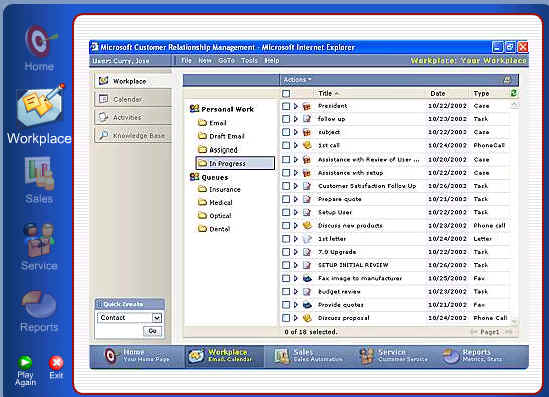549x397 pixels.
Task: Click the icon at the right of the Actions bar
Action: coord(507,80)
